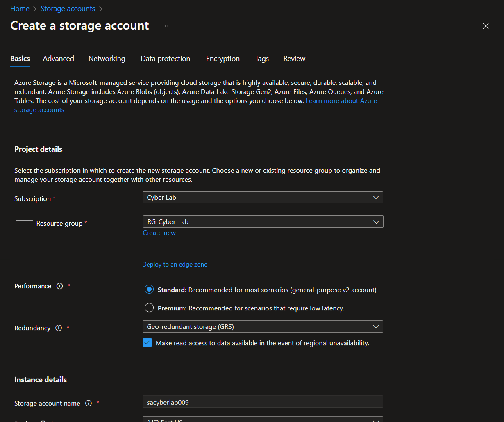
Task: Open the Subscription dropdown
Action: click(x=263, y=197)
